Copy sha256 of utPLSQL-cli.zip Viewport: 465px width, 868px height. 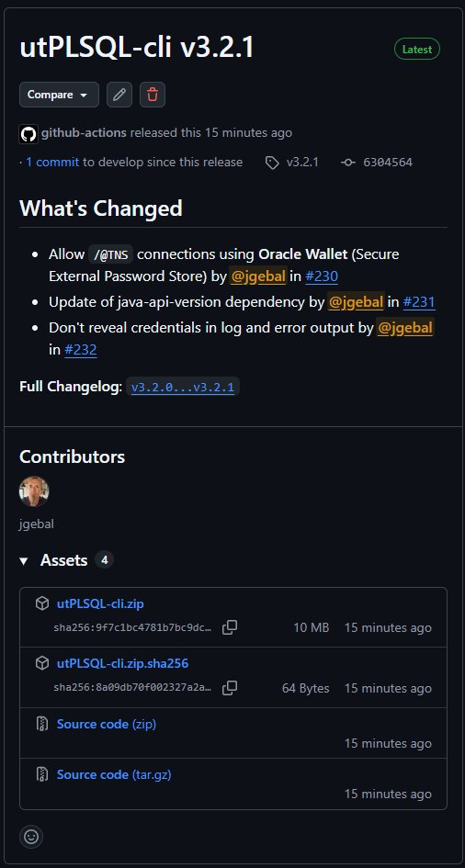(x=230, y=627)
